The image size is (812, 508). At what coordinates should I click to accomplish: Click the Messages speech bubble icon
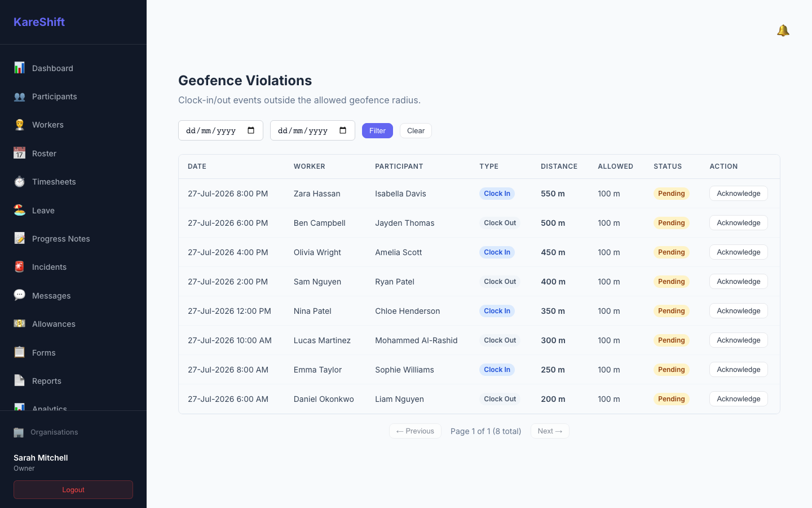19,295
